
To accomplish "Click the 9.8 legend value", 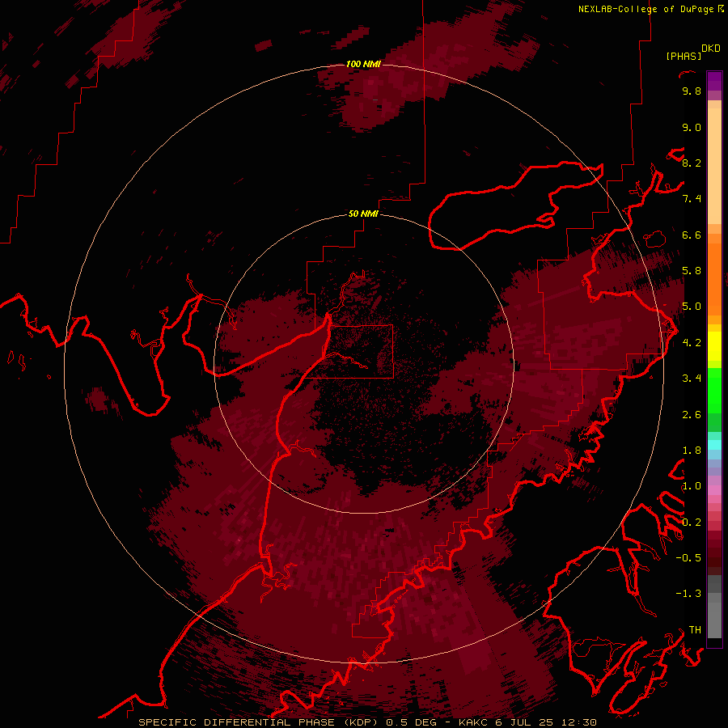I will coord(692,91).
